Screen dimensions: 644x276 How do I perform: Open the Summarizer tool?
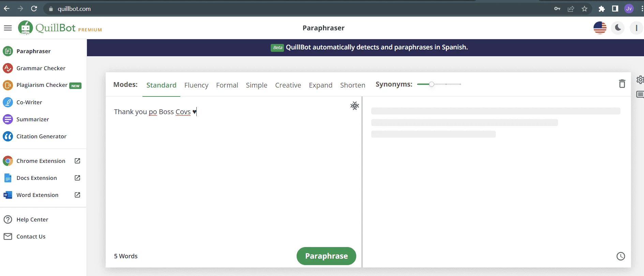coord(26,119)
